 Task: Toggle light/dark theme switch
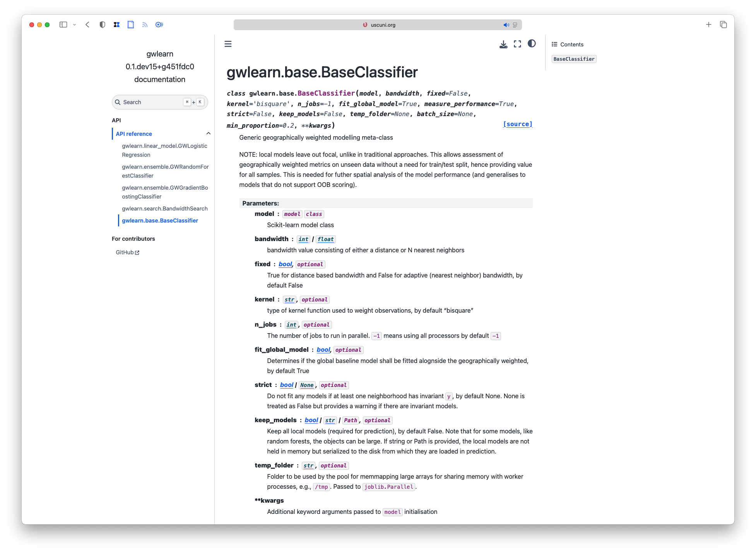tap(532, 44)
